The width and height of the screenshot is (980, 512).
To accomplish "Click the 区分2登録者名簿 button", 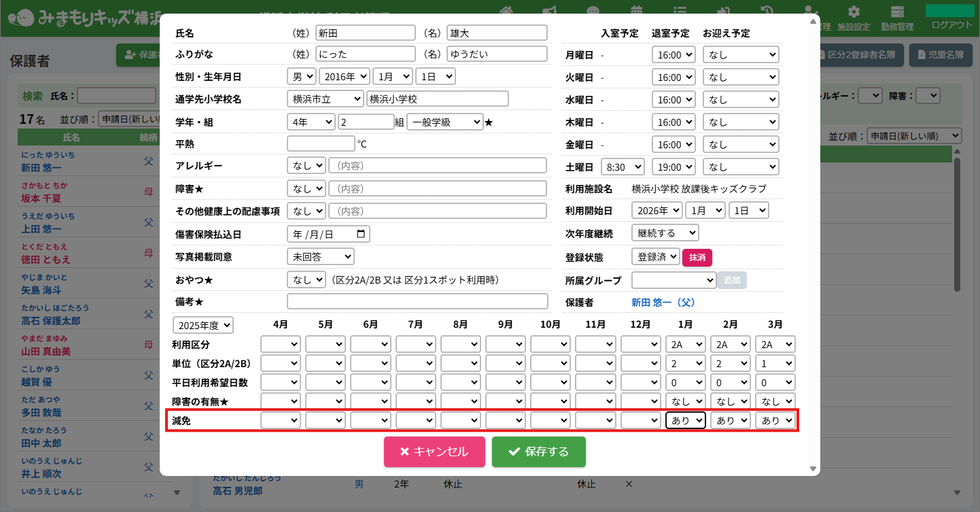I will coord(862,54).
